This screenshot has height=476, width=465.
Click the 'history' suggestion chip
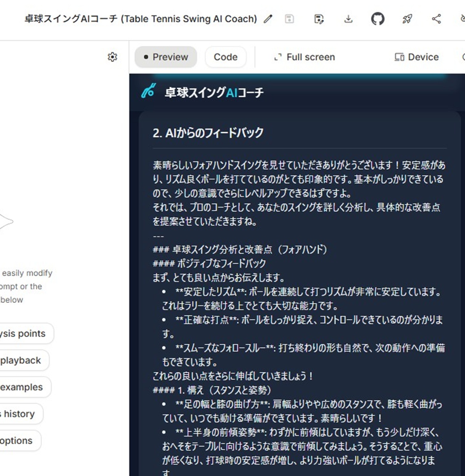(x=18, y=414)
